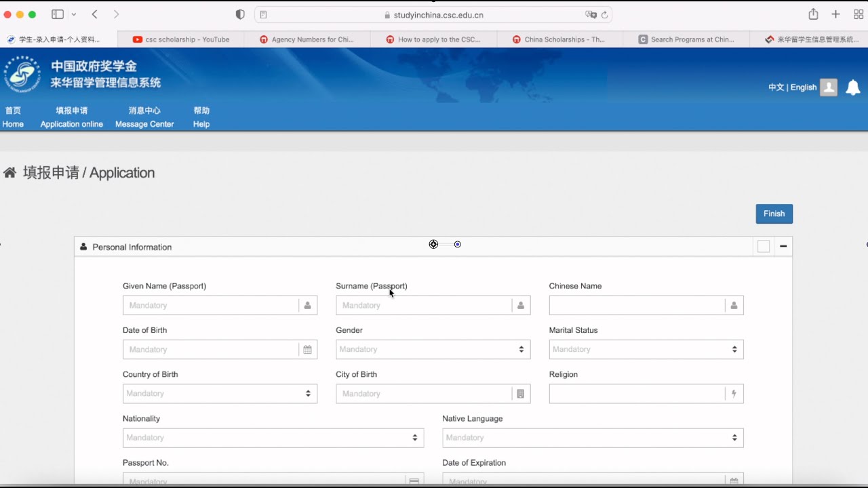
Task: Click the Safari sidebar toggle icon
Action: point(58,14)
